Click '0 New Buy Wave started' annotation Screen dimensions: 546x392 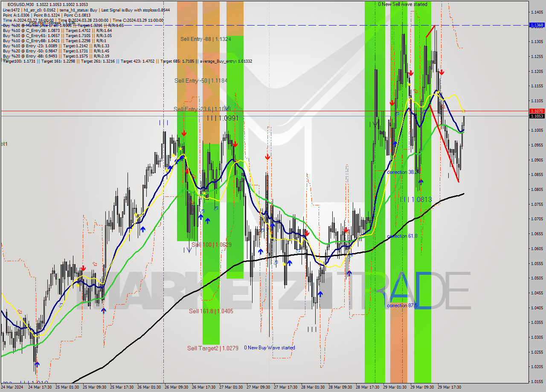[x=269, y=348]
